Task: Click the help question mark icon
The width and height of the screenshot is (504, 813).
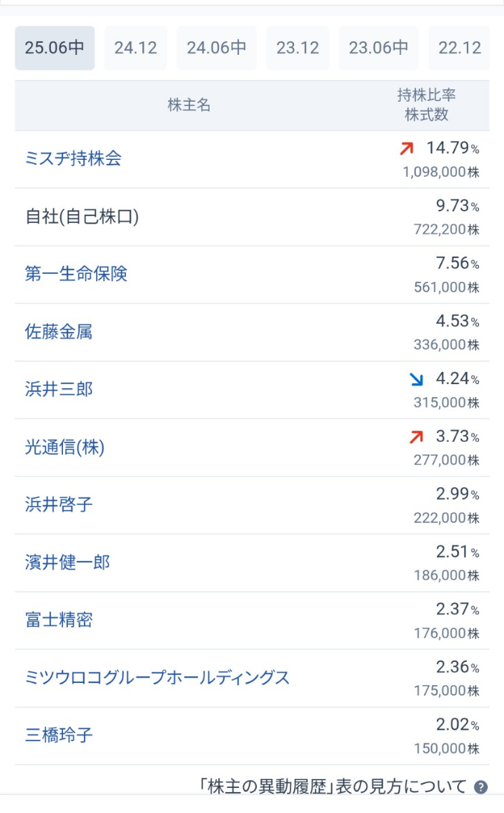Action: coord(481,787)
